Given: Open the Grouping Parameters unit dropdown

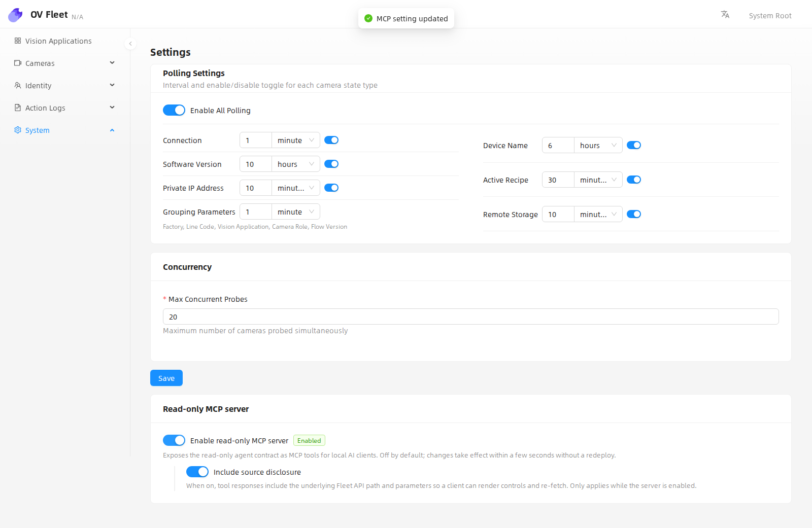Looking at the screenshot, I should pos(296,212).
